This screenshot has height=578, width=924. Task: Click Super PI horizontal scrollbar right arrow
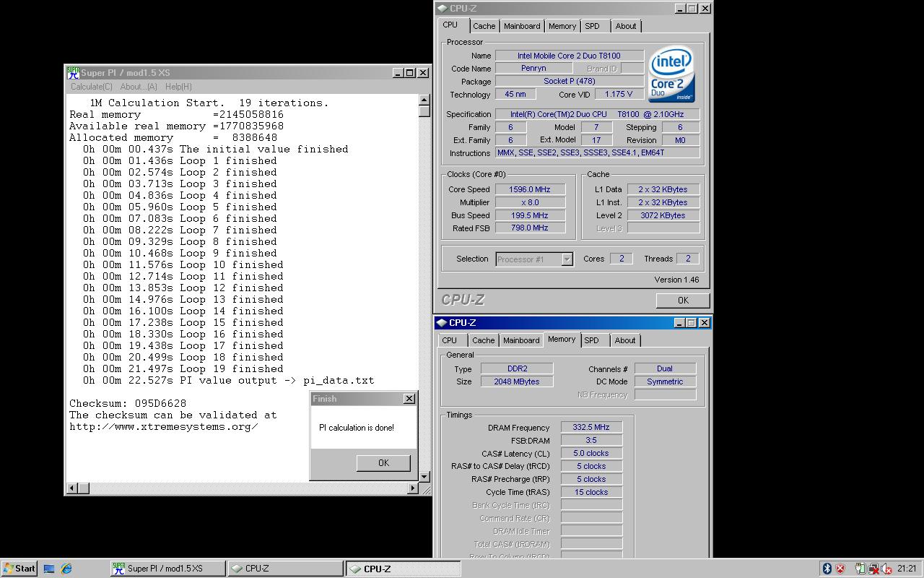point(412,488)
